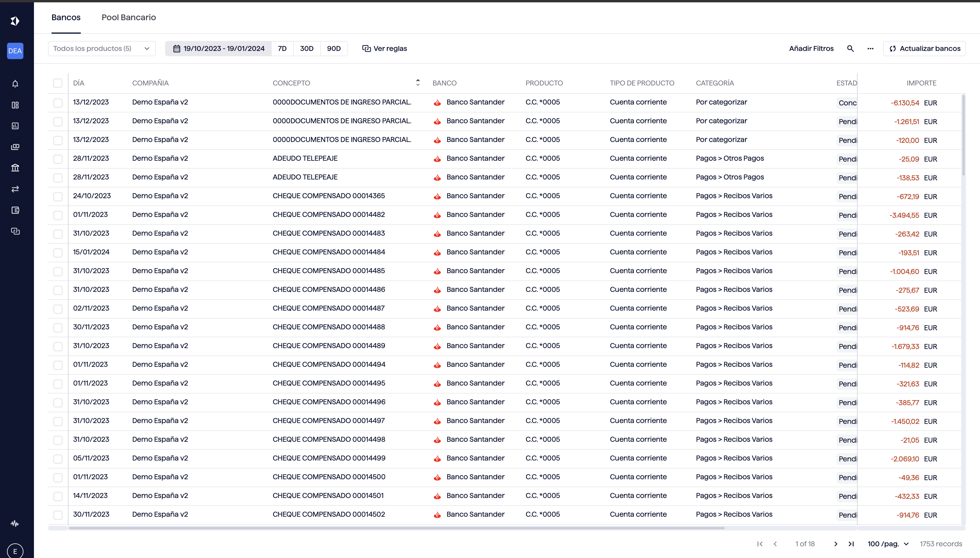
Task: Jump to the last page of records
Action: (x=851, y=544)
